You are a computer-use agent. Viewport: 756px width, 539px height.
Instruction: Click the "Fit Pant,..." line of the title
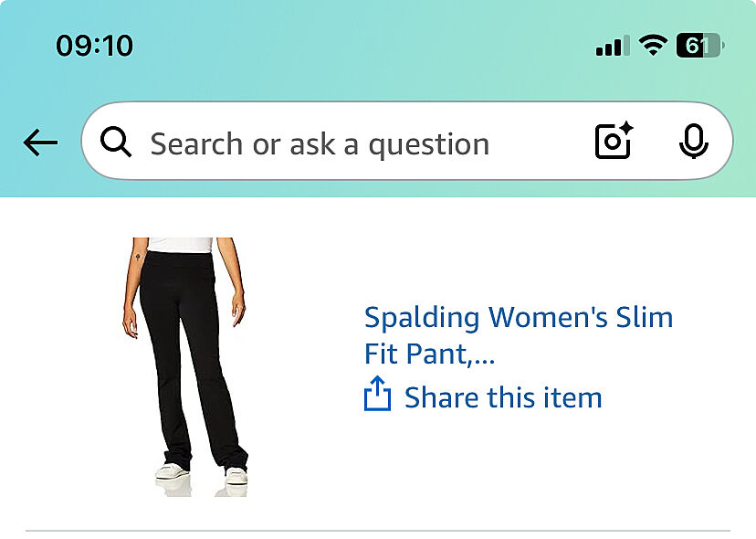pyautogui.click(x=429, y=354)
